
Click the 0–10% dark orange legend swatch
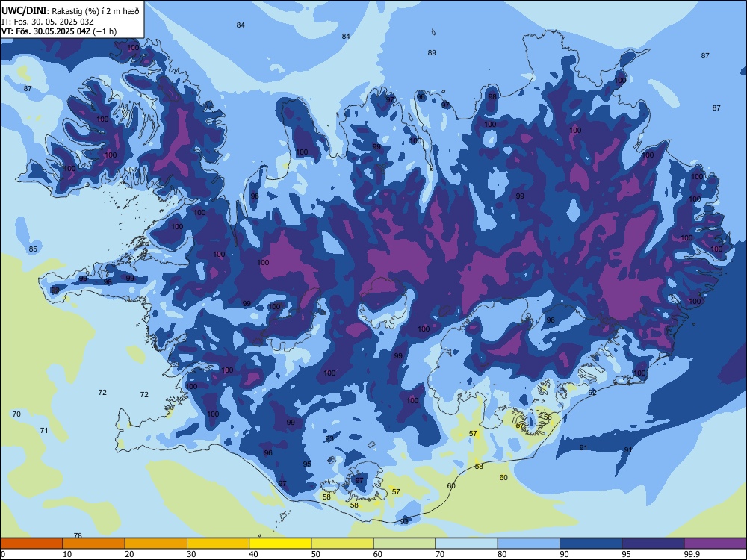(31, 544)
